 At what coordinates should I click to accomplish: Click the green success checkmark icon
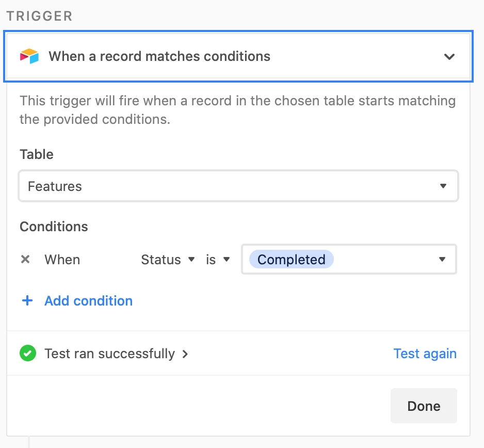28,353
